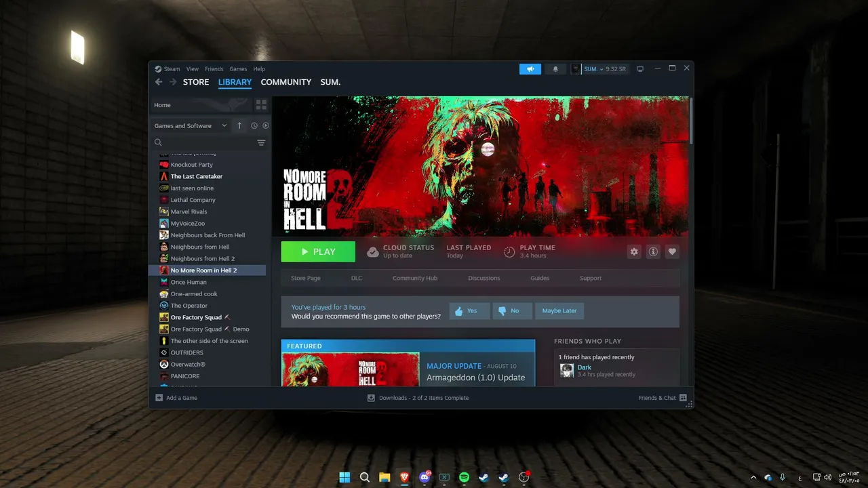Open the Community Hub link
Image resolution: width=868 pixels, height=488 pixels.
coord(415,278)
